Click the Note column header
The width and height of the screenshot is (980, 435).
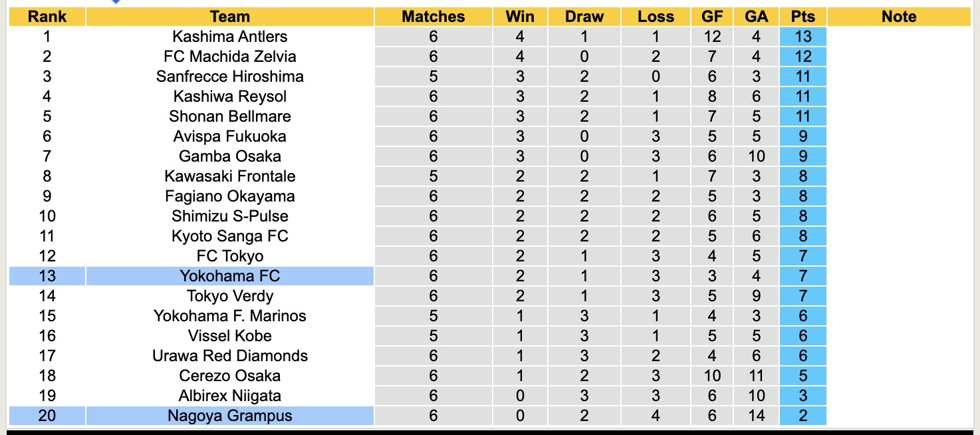point(899,17)
